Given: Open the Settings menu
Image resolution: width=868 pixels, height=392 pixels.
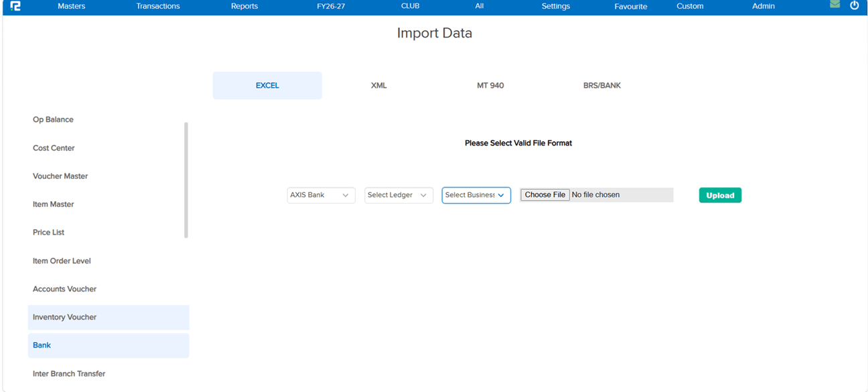Looking at the screenshot, I should click(556, 6).
